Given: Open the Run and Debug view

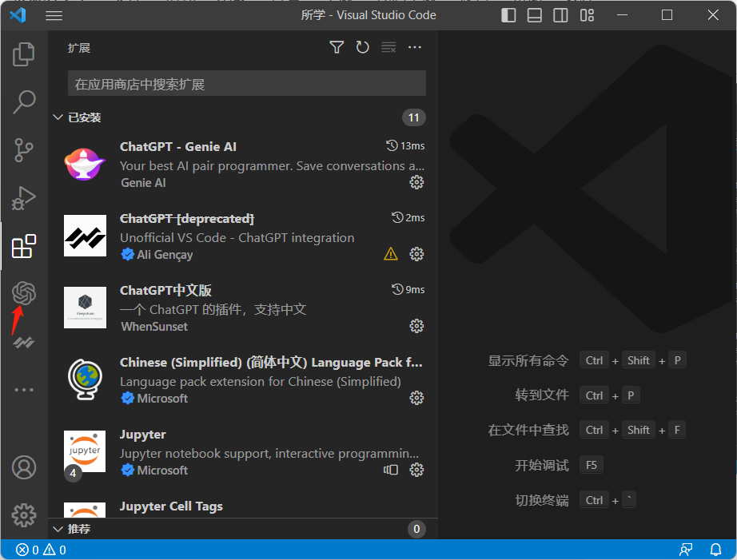Looking at the screenshot, I should [x=23, y=198].
